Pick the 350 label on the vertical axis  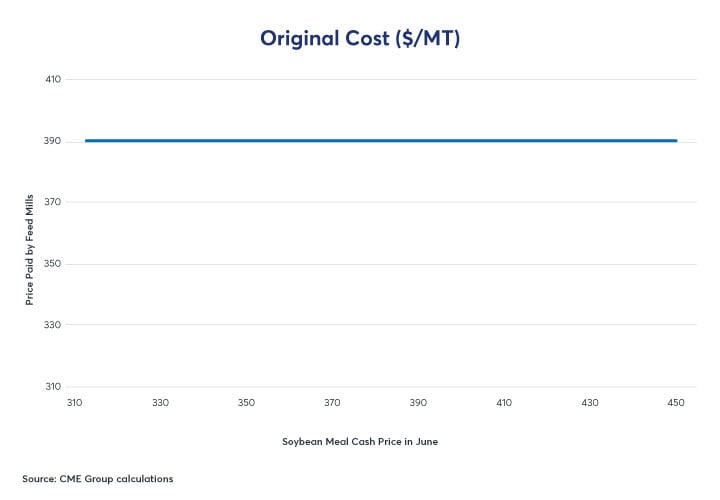[52, 264]
